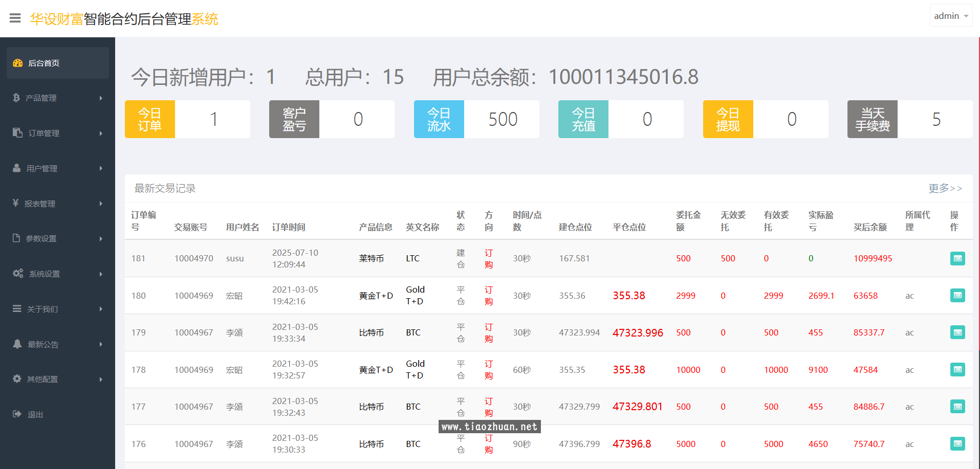980x469 pixels.
Task: Open details icon for order 177
Action: click(957, 407)
